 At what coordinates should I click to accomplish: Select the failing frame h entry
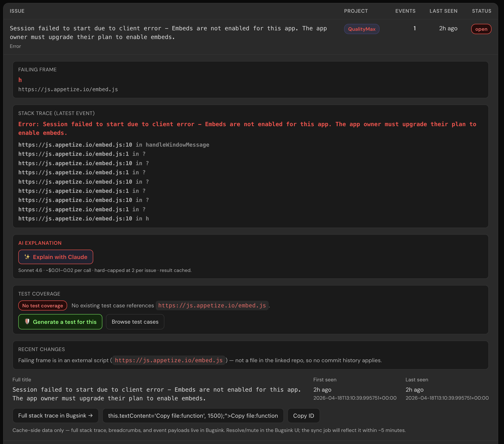[x=20, y=80]
